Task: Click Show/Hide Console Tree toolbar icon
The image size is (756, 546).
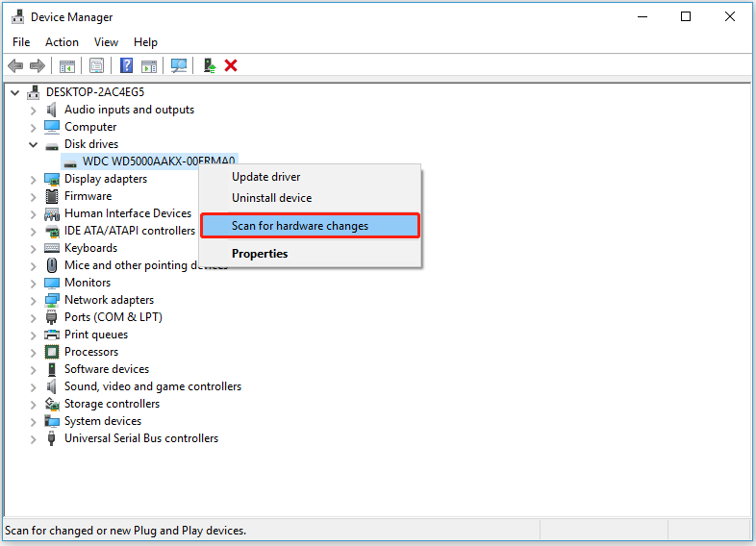Action: pos(67,65)
